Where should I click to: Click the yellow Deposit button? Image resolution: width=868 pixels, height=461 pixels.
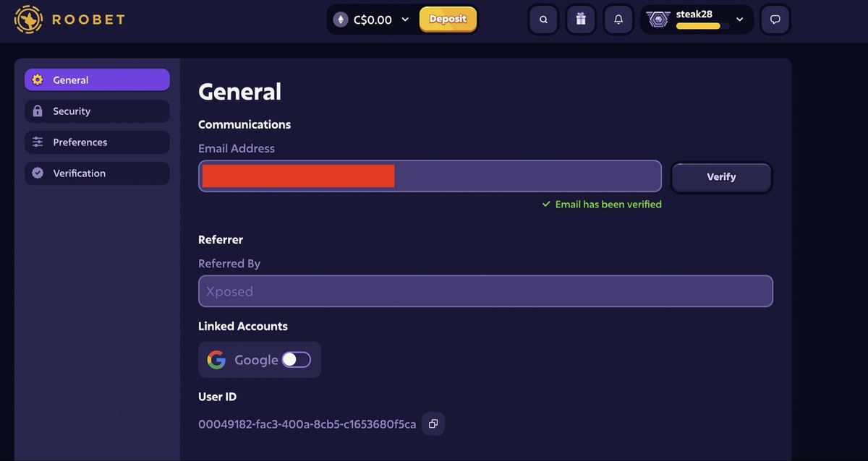[x=448, y=20]
